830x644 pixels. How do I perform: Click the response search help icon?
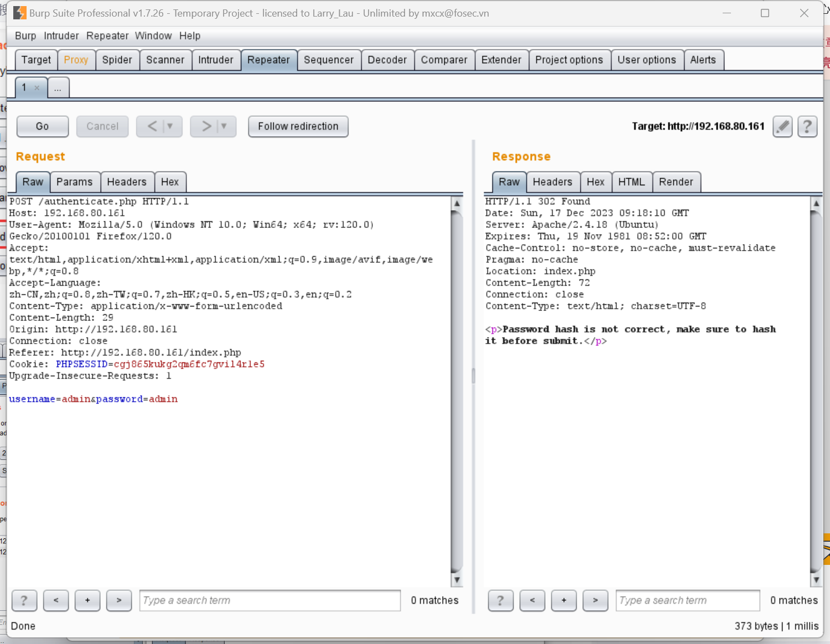[501, 600]
